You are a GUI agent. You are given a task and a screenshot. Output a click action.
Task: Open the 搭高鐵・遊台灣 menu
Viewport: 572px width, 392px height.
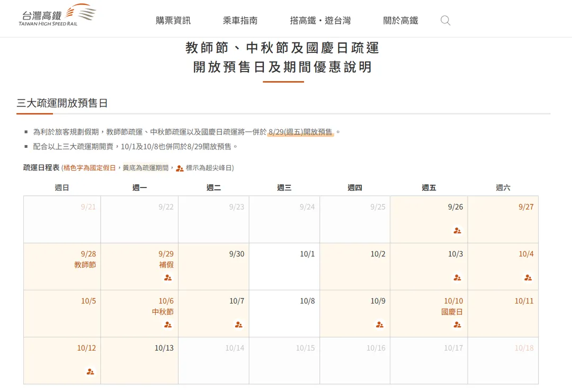(x=320, y=21)
